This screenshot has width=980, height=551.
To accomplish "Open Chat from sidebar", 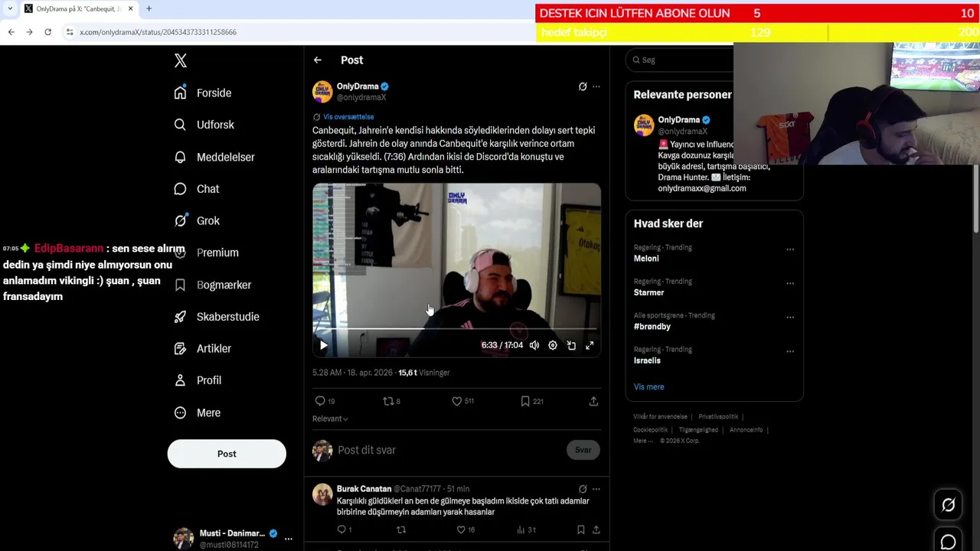I will 197,189.
